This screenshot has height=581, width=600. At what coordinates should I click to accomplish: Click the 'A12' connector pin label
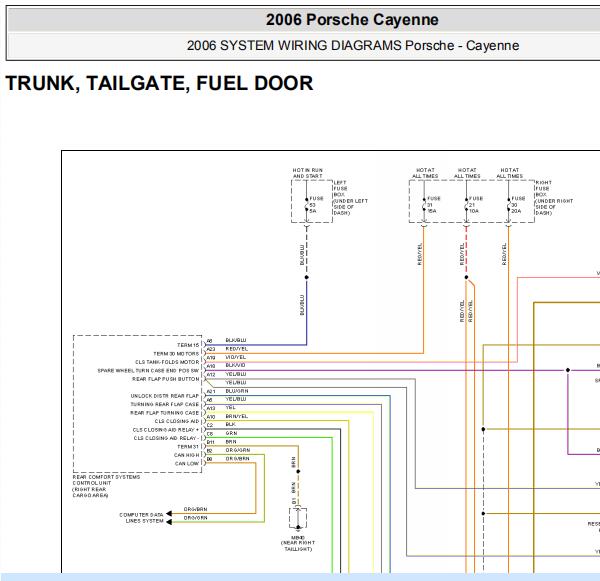[x=211, y=375]
